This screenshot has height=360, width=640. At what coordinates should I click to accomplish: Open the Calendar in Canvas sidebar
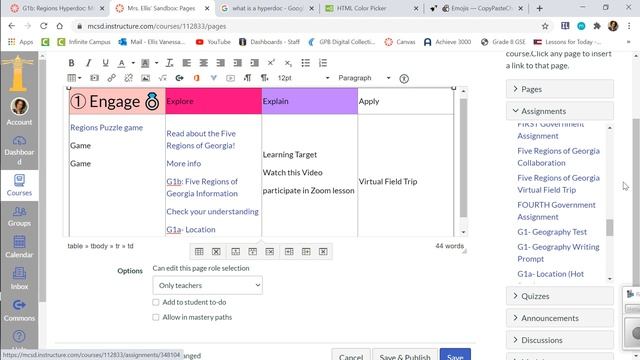pyautogui.click(x=19, y=247)
